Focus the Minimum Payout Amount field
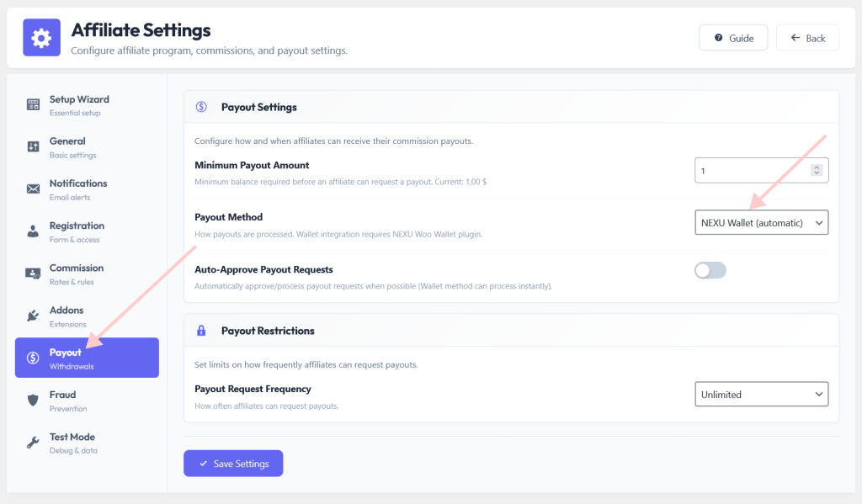Viewport: 862px width, 504px height. click(x=761, y=170)
